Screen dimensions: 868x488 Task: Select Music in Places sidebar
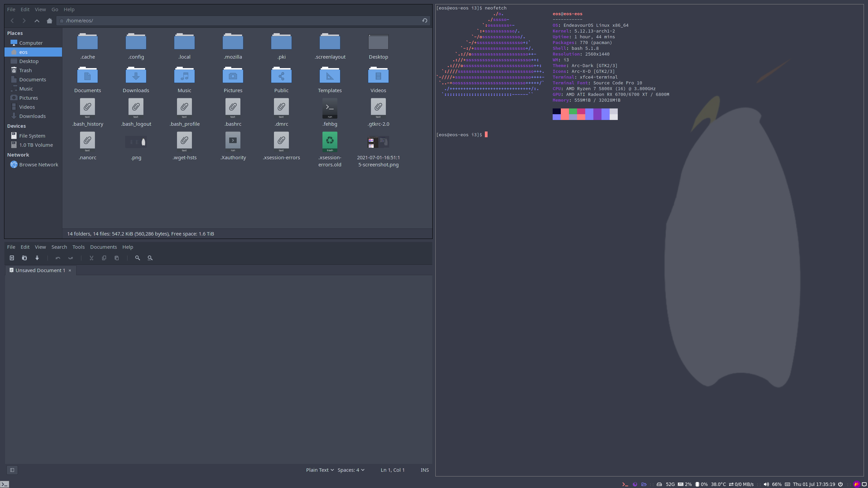[33, 89]
